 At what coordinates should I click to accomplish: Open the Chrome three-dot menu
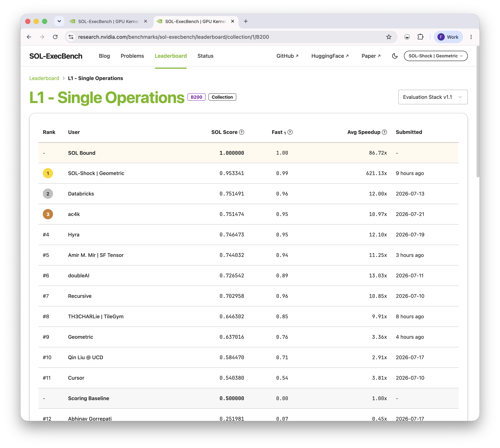pos(471,37)
